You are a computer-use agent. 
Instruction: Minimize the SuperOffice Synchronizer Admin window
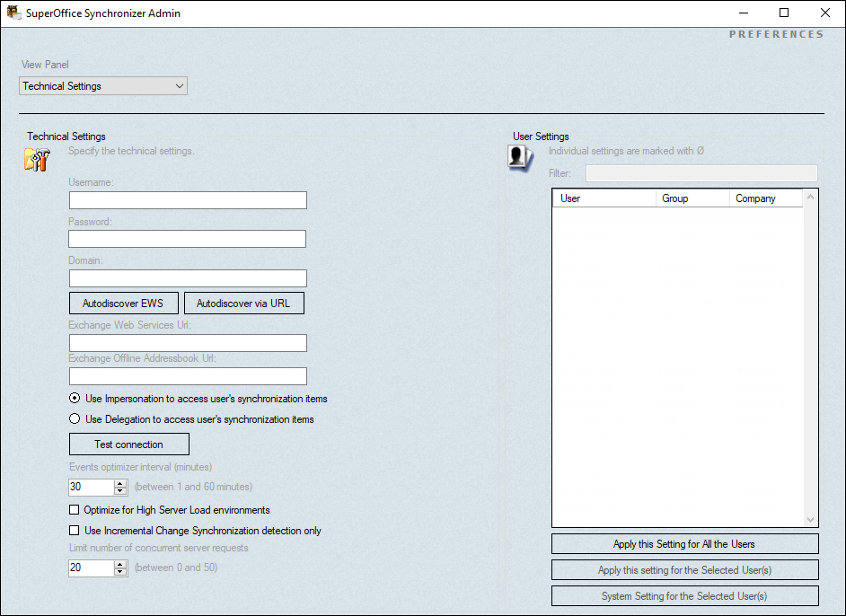click(x=744, y=13)
